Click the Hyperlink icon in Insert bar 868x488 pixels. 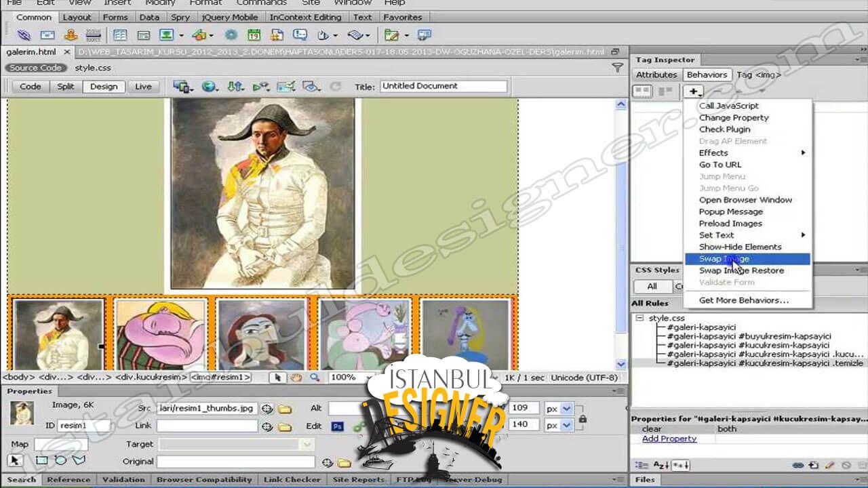coord(24,35)
